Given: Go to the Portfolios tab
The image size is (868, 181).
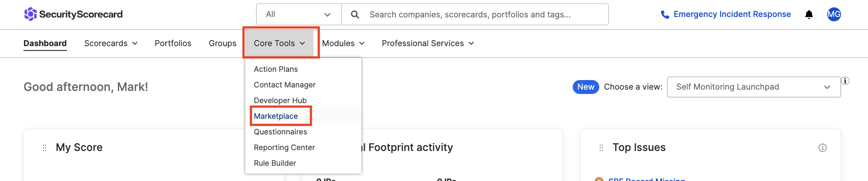Looking at the screenshot, I should (173, 44).
